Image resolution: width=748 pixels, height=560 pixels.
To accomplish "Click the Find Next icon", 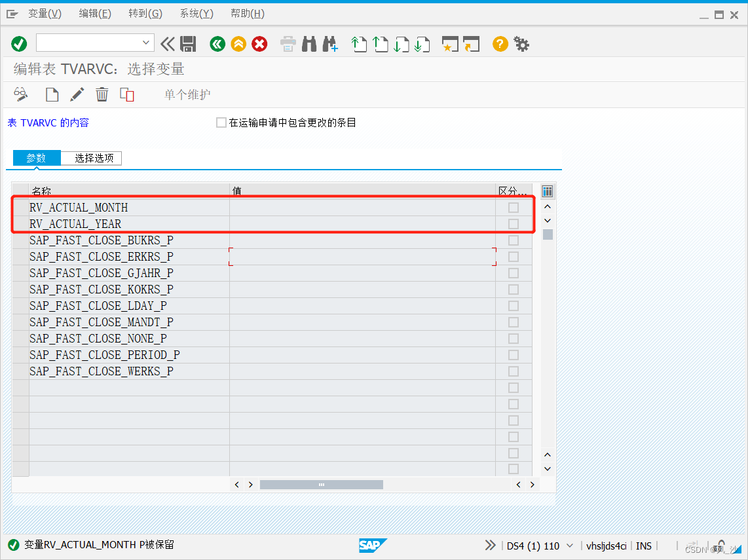I will [x=329, y=44].
